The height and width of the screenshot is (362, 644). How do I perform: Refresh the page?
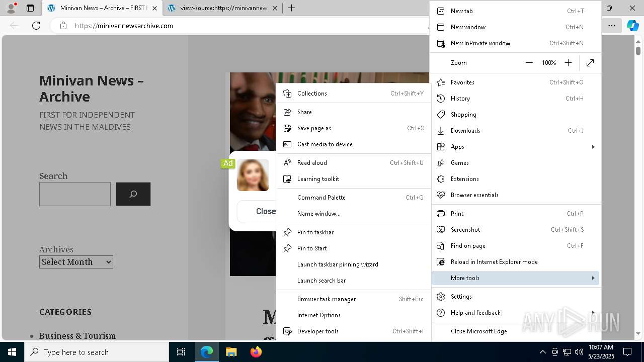point(36,26)
